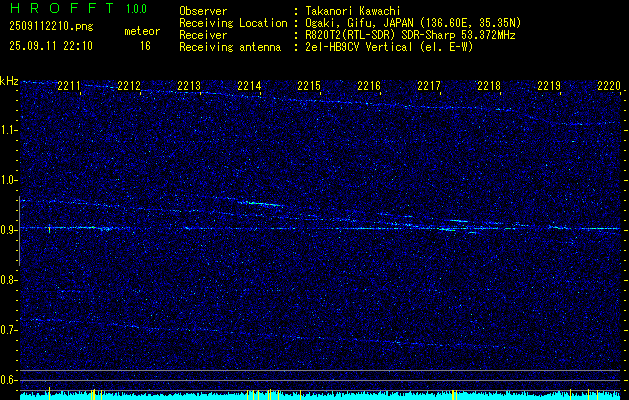The width and height of the screenshot is (629, 400).
Task: Select the 2220 time marker
Action: pyautogui.click(x=609, y=87)
